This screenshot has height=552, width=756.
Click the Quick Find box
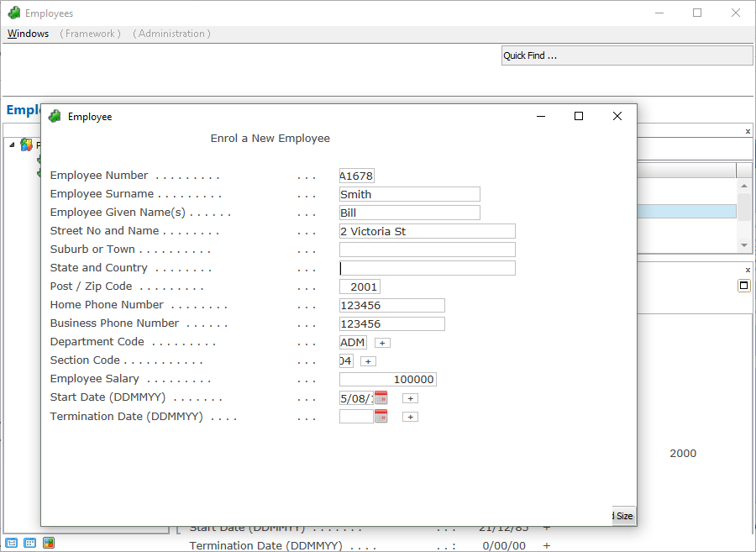click(627, 55)
